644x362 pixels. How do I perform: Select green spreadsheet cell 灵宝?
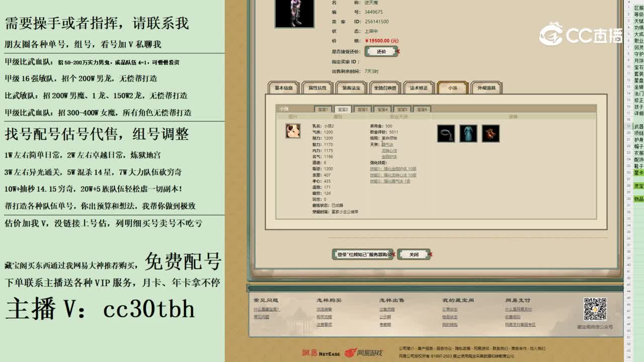point(638,186)
